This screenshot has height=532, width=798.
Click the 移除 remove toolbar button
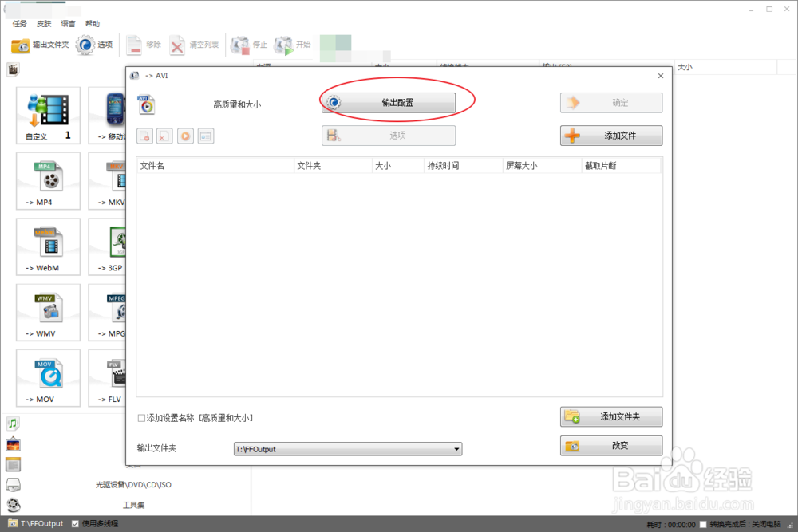coord(144,45)
